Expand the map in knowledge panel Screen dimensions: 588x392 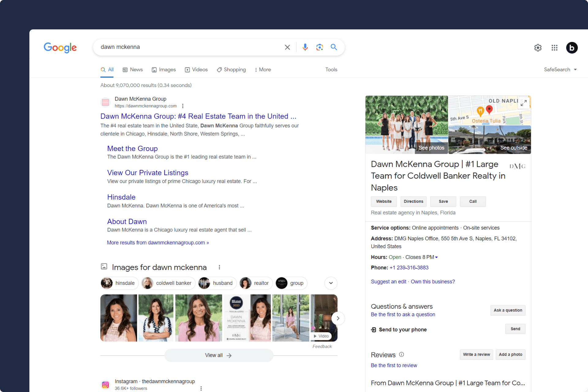(x=524, y=103)
